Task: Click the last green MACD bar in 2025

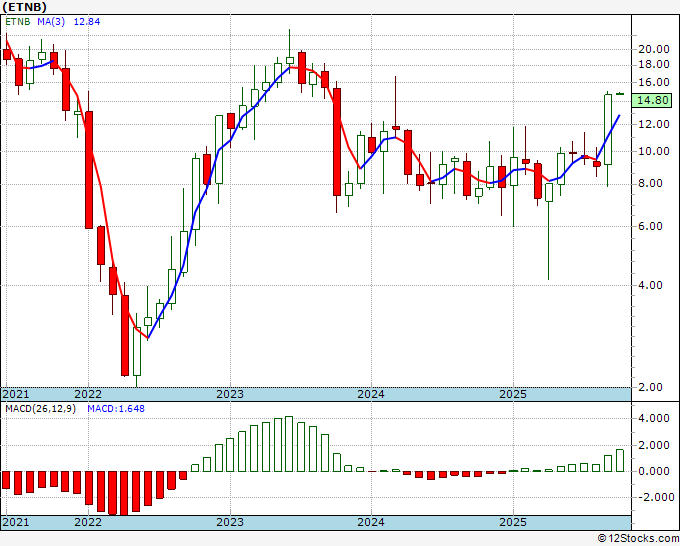Action: (620, 461)
